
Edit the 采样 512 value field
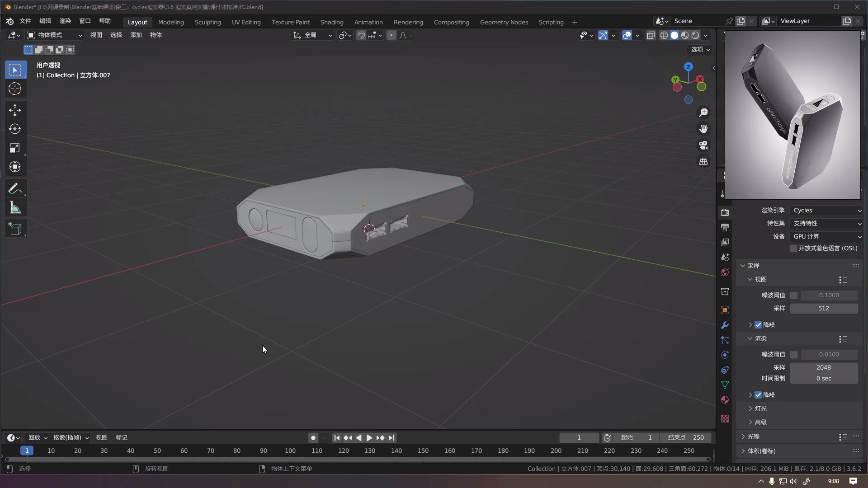(x=824, y=308)
